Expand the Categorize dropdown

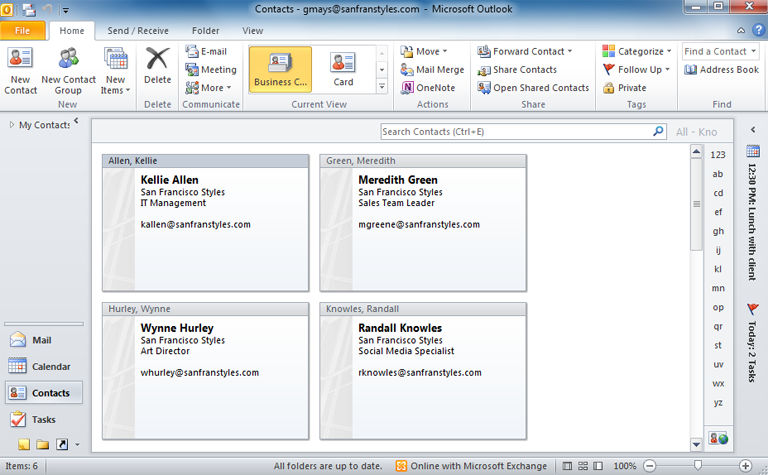[x=634, y=51]
